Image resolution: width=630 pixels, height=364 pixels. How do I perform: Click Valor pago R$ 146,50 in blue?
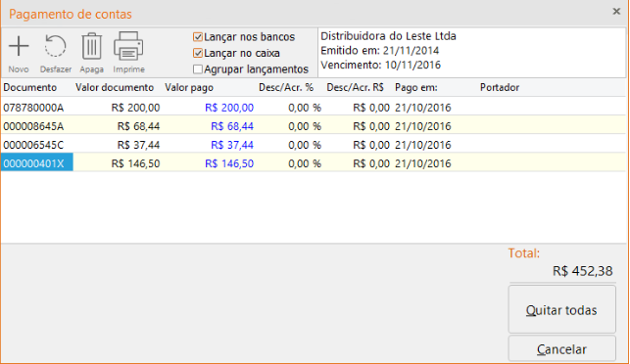tap(229, 163)
